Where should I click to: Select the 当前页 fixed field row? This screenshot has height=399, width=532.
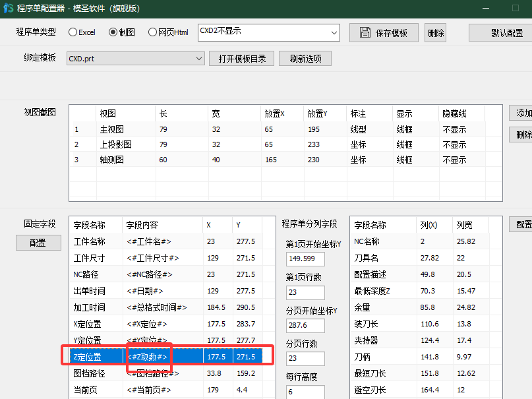(171, 390)
